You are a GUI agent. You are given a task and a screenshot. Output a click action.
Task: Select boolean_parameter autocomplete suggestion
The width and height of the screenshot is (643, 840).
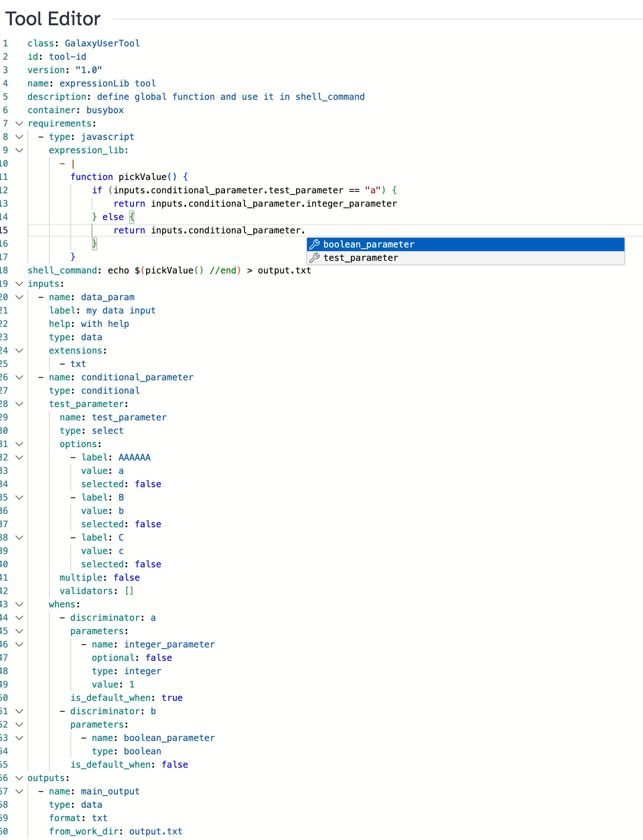[369, 244]
